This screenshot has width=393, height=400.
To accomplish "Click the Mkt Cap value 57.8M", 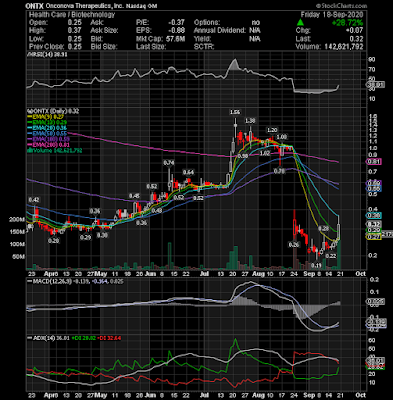I will pyautogui.click(x=175, y=39).
